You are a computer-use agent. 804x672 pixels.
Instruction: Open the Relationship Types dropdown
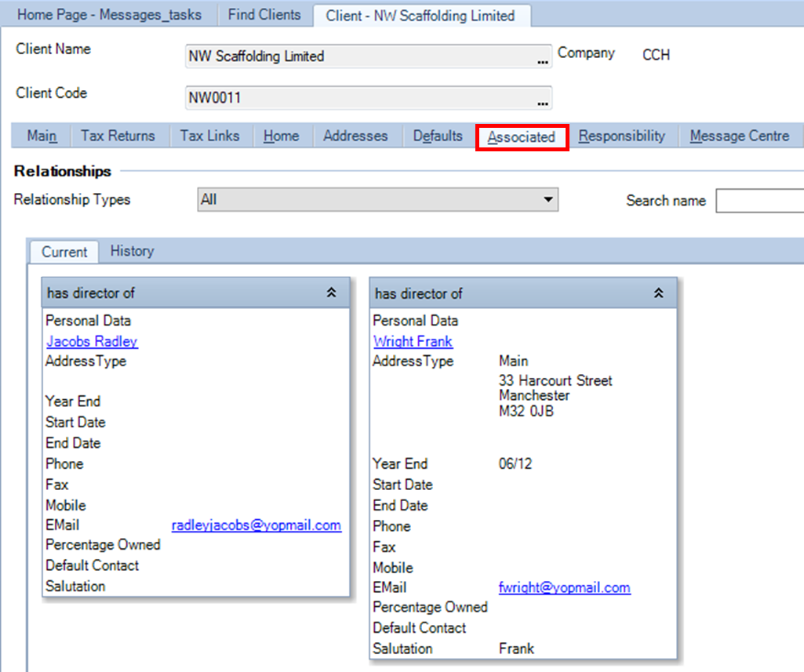378,199
